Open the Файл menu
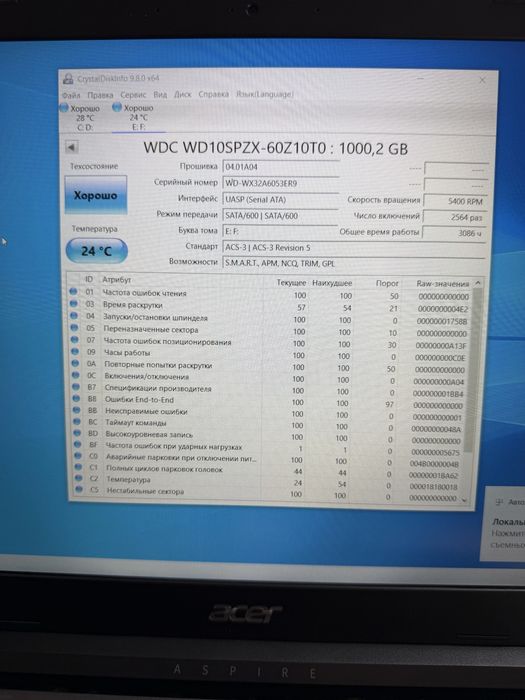 [x=71, y=95]
